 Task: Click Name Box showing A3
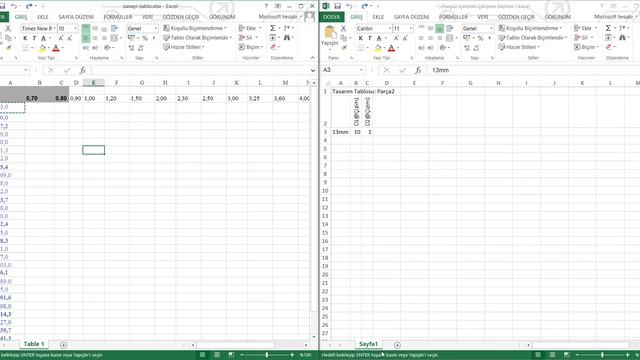[342, 70]
